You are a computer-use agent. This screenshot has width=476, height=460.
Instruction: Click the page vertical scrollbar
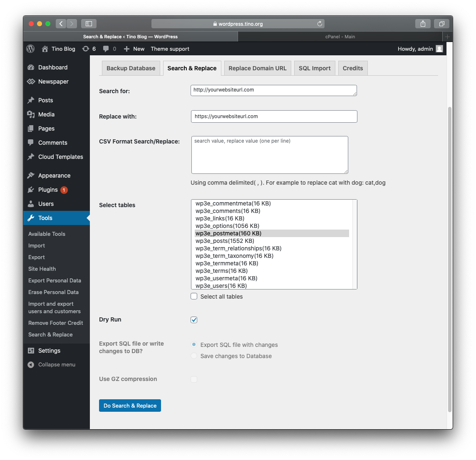click(x=450, y=260)
